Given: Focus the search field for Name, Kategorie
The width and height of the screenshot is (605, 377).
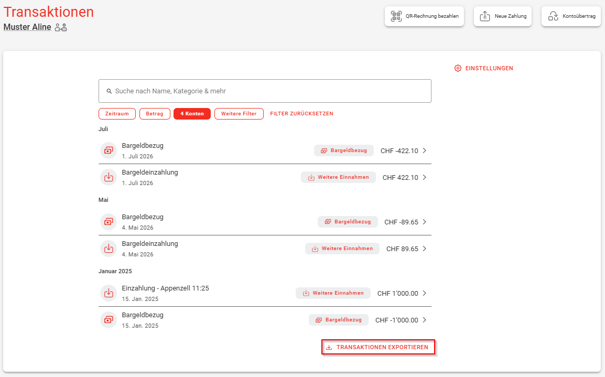Looking at the screenshot, I should click(x=265, y=91).
